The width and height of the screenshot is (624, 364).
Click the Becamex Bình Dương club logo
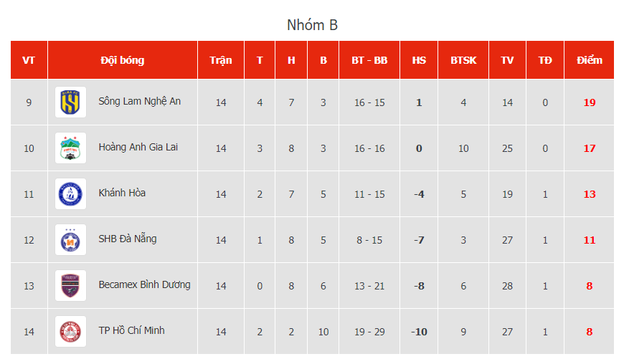tap(70, 286)
